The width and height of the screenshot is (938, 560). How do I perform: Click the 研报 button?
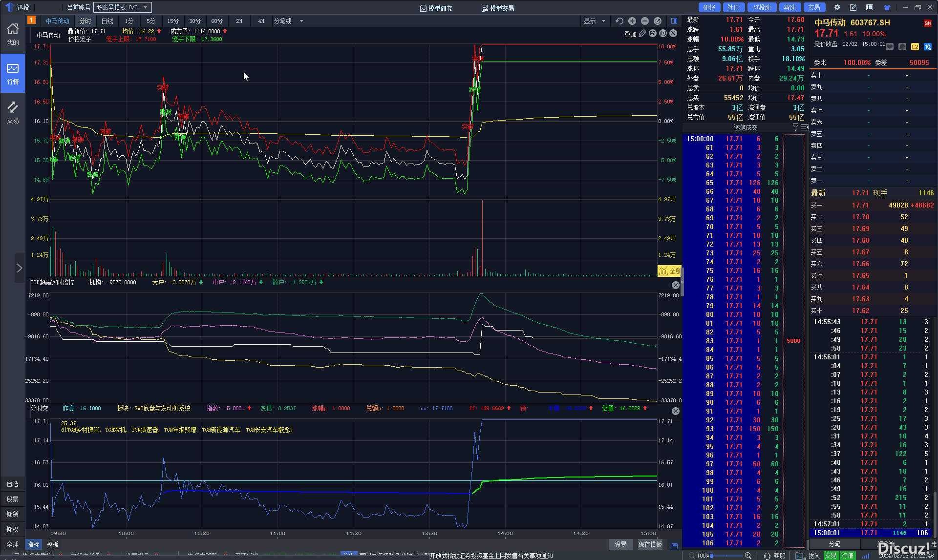pos(709,7)
